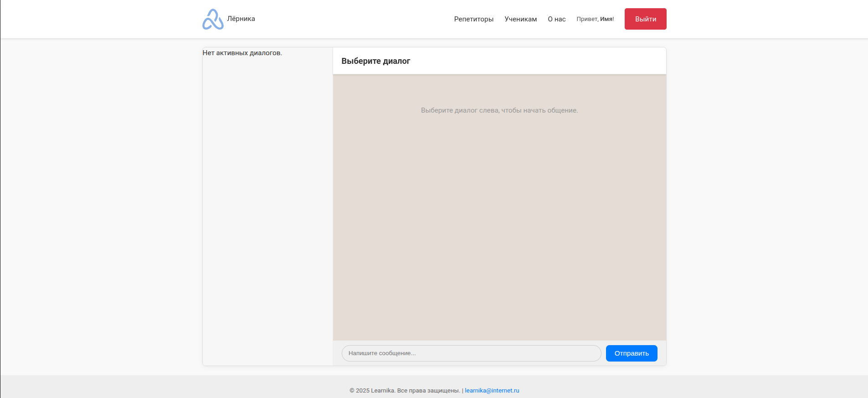Click the 2025 Learnika copyright text

click(x=404, y=391)
